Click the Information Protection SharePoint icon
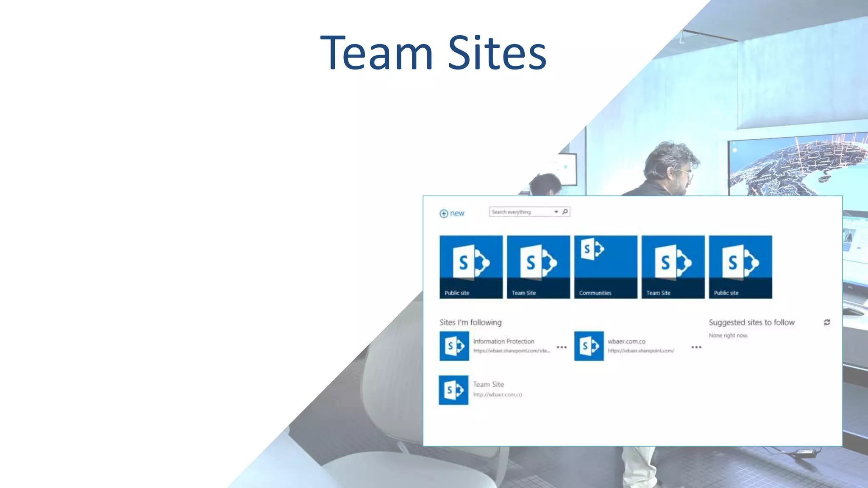The image size is (868, 488). [x=454, y=346]
